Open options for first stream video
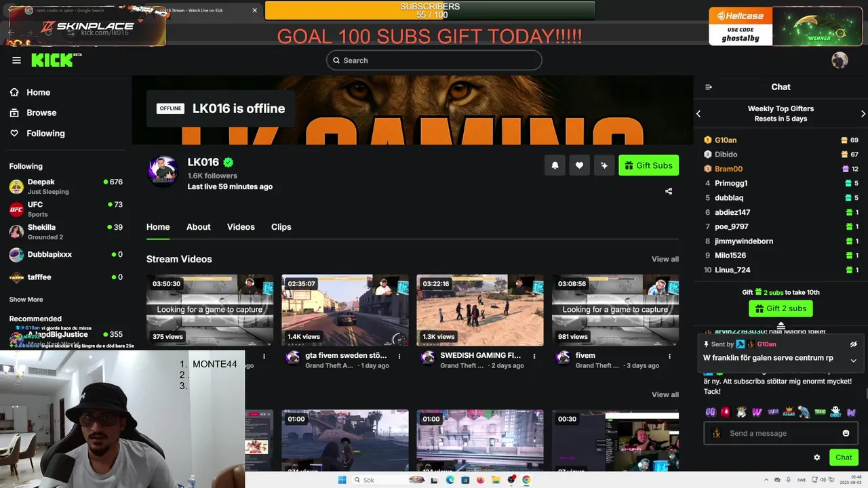 pyautogui.click(x=264, y=356)
